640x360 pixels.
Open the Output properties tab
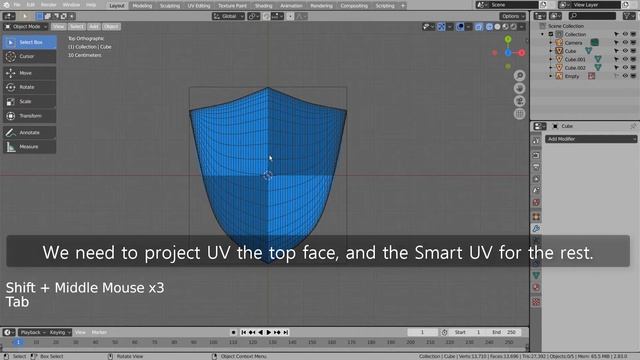[x=536, y=167]
